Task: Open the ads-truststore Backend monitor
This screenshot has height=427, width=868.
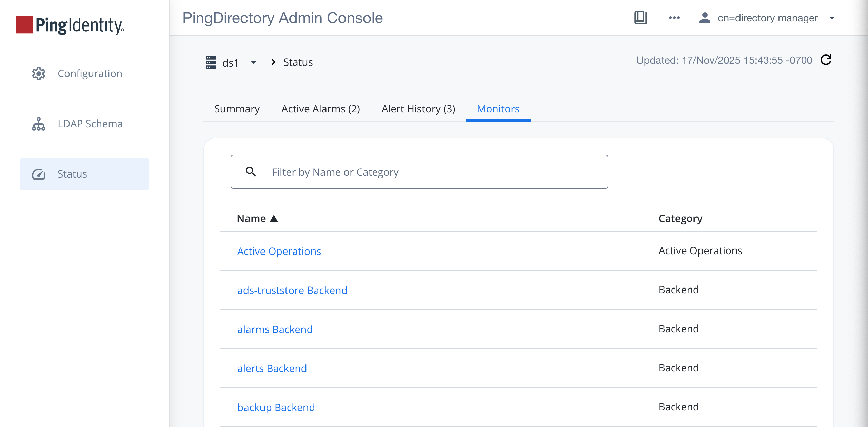Action: [292, 290]
